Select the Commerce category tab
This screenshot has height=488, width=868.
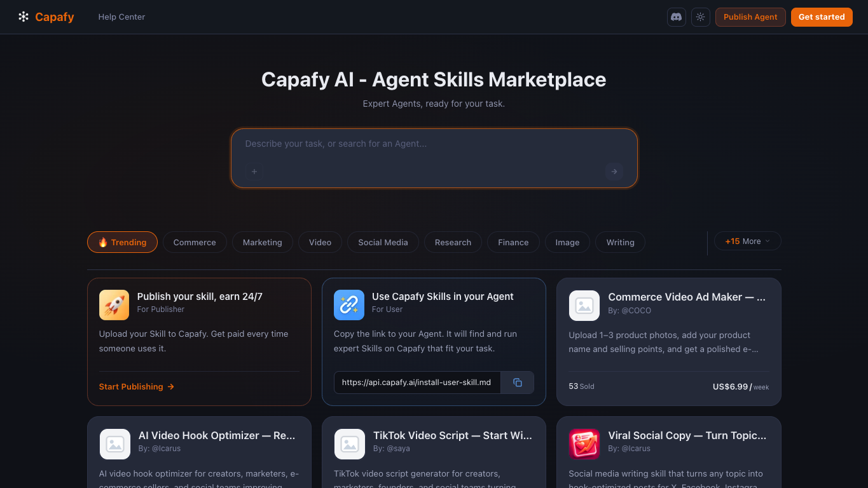[x=195, y=242]
